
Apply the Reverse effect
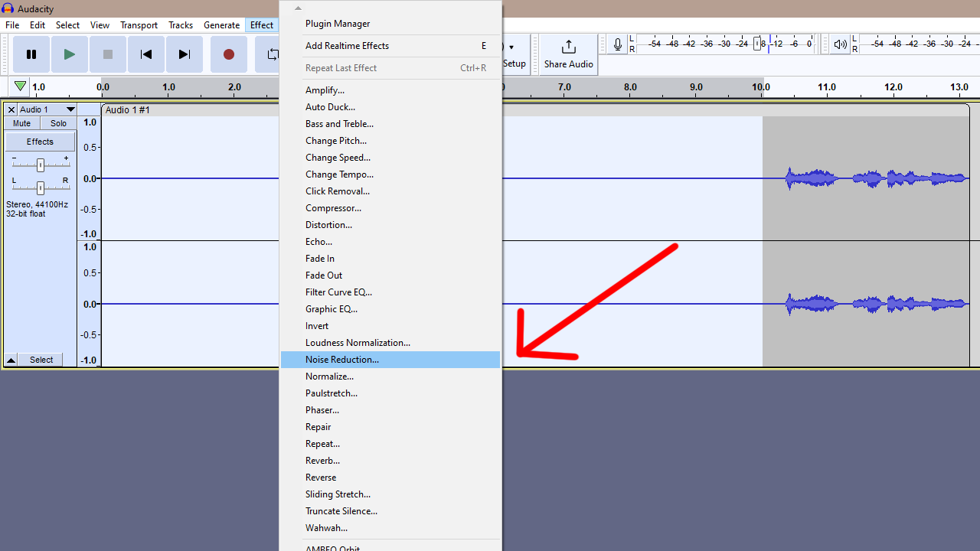coord(390,478)
